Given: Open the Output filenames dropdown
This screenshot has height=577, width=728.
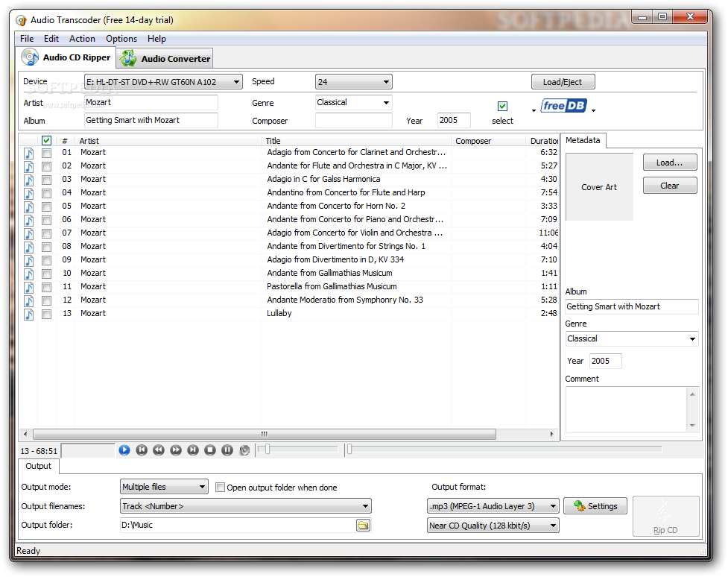Looking at the screenshot, I should [x=246, y=506].
